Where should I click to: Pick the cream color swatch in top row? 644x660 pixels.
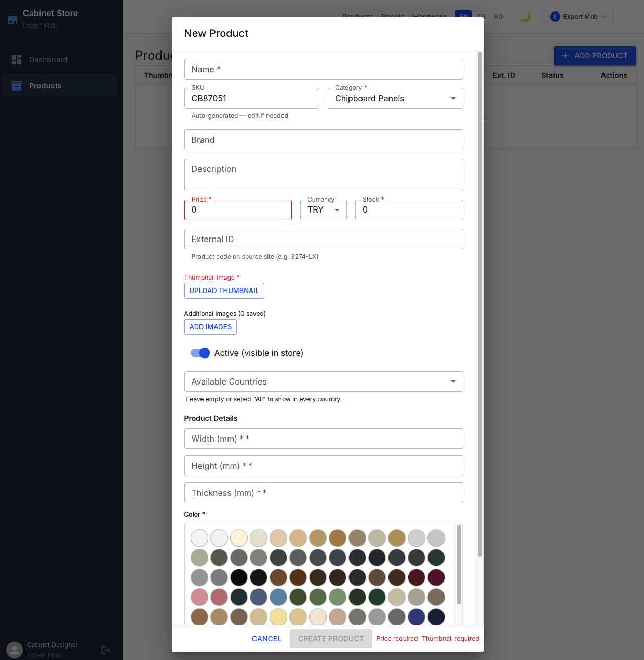[239, 538]
